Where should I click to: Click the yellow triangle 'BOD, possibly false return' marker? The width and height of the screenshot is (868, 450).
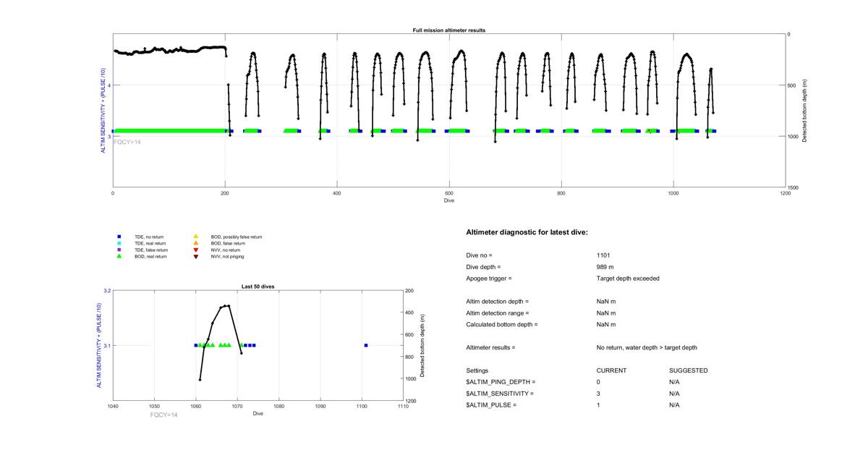click(x=195, y=237)
